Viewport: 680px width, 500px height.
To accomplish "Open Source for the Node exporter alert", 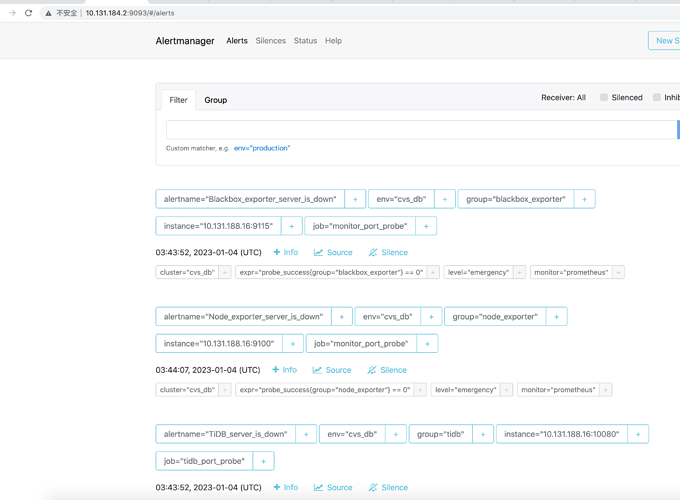I will [x=332, y=370].
